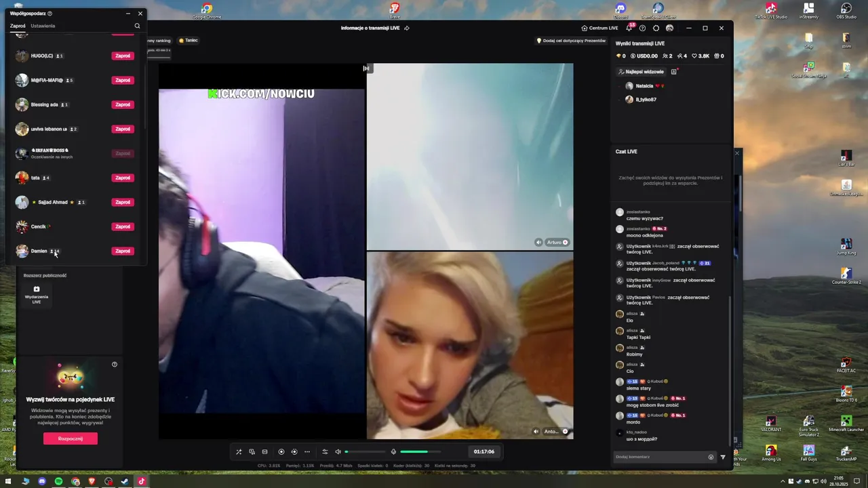Invite Cencik with the Zaproś button
Image resolution: width=868 pixels, height=488 pixels.
(123, 226)
